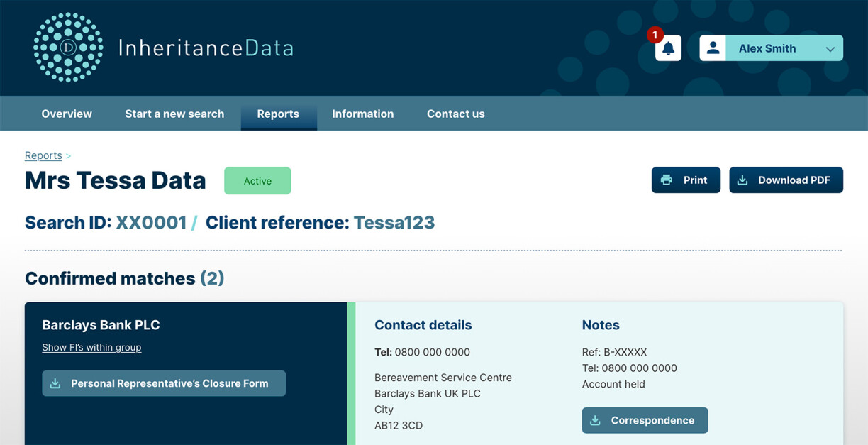Click the red notification count badge

[655, 34]
